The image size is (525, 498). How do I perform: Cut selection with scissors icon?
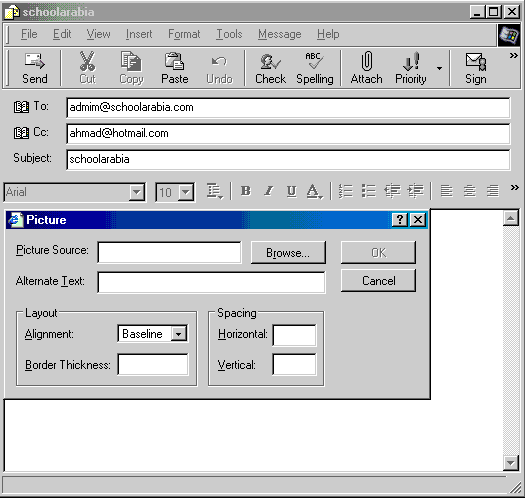click(x=87, y=69)
